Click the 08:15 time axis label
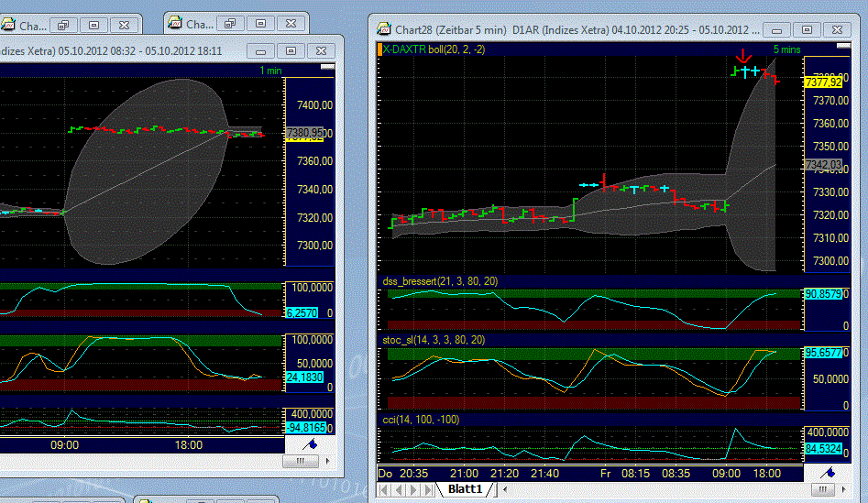The width and height of the screenshot is (868, 503). pos(635,474)
